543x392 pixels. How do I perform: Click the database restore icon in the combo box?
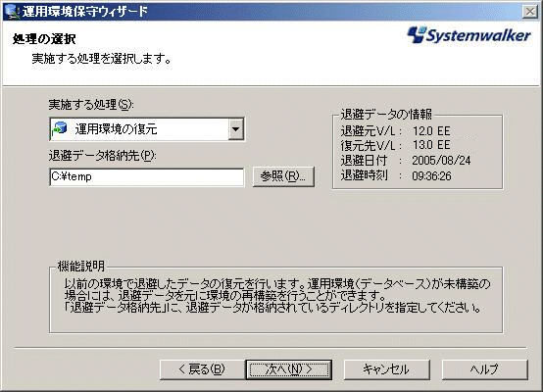pos(60,128)
